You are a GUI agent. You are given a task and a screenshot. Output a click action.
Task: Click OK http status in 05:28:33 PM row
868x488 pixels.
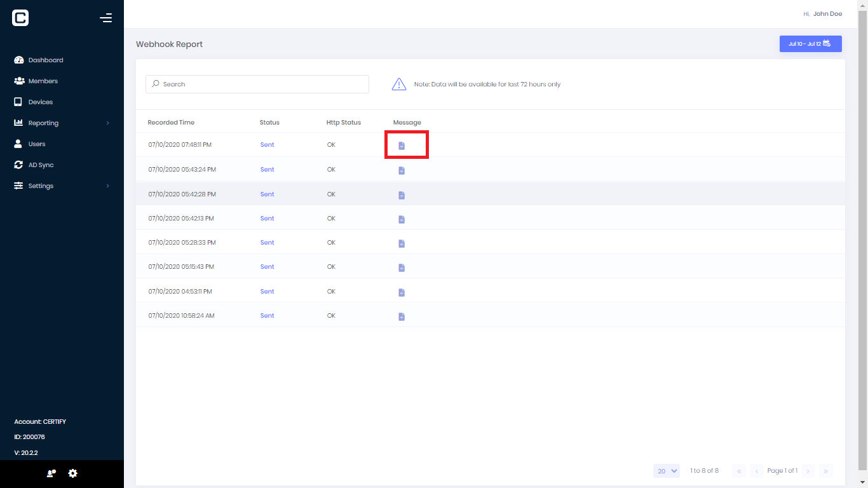(331, 242)
